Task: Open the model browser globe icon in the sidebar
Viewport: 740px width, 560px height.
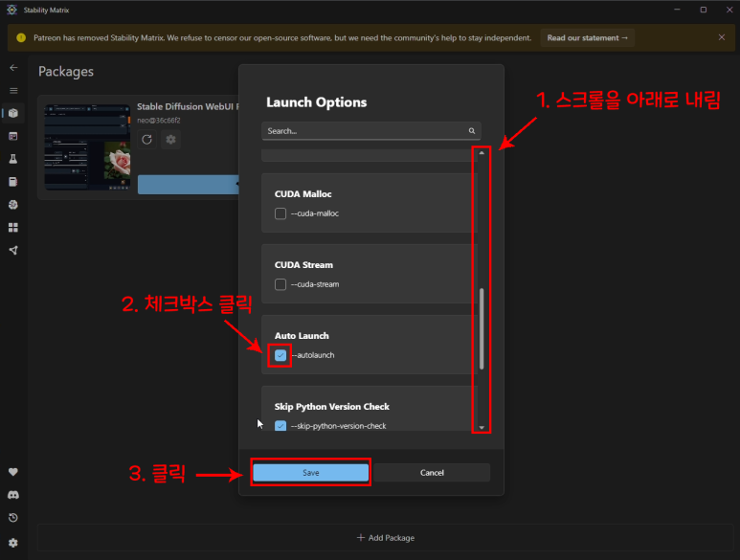Action: click(x=13, y=205)
